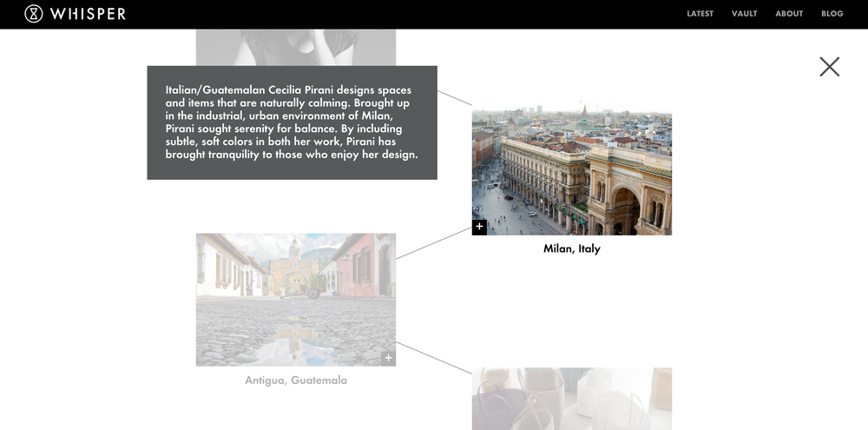The image size is (868, 430).
Task: Click the woven baskets photo
Action: pyautogui.click(x=572, y=399)
